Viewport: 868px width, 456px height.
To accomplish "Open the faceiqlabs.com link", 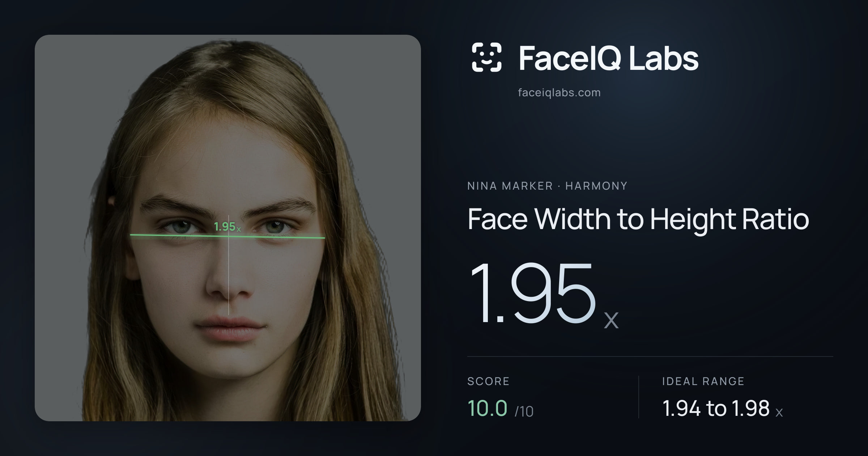I will (559, 93).
